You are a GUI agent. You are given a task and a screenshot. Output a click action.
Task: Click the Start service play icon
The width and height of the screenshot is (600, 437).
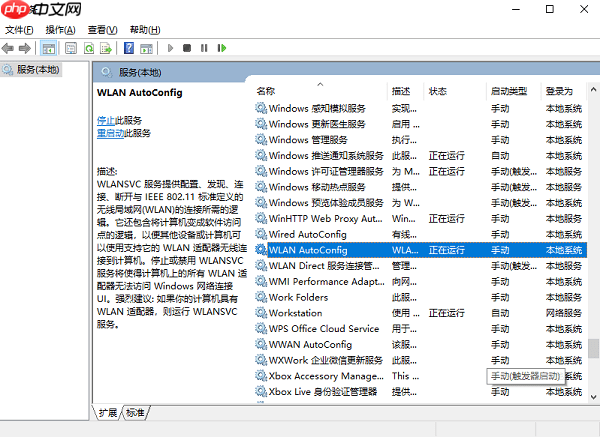[170, 48]
